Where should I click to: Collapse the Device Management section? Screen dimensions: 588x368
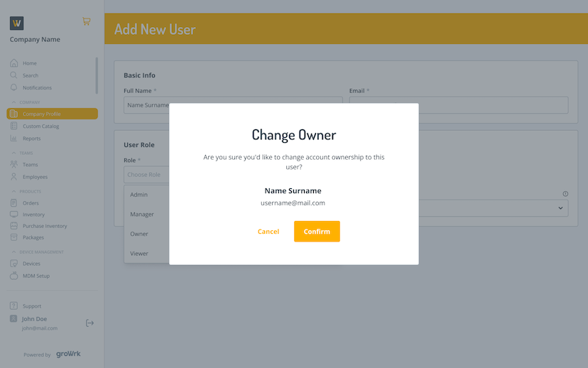(x=14, y=251)
